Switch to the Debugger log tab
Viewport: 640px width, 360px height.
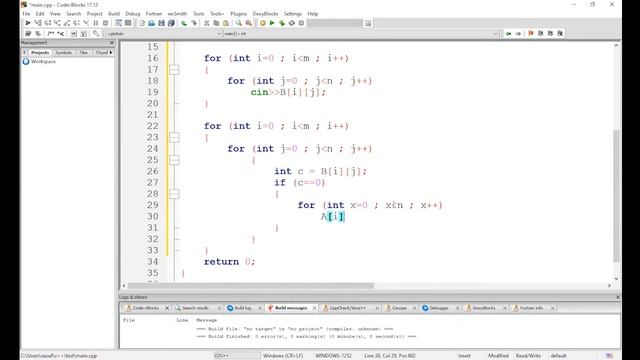tap(439, 308)
